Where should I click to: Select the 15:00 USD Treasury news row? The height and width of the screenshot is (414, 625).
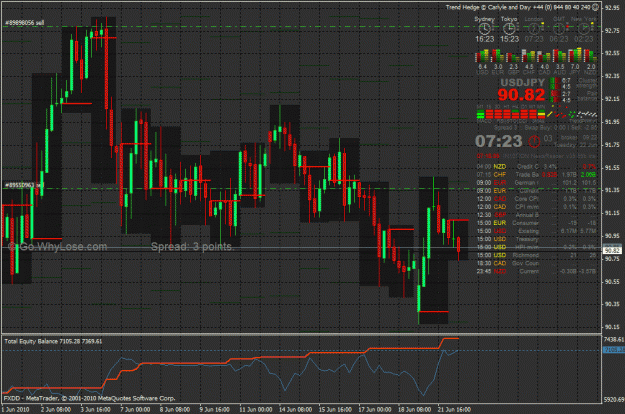(537, 239)
